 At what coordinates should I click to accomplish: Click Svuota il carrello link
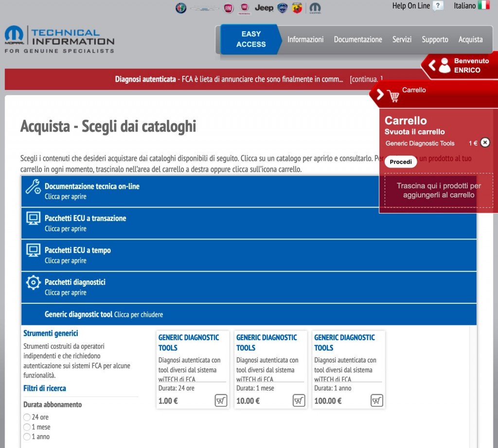pos(414,132)
